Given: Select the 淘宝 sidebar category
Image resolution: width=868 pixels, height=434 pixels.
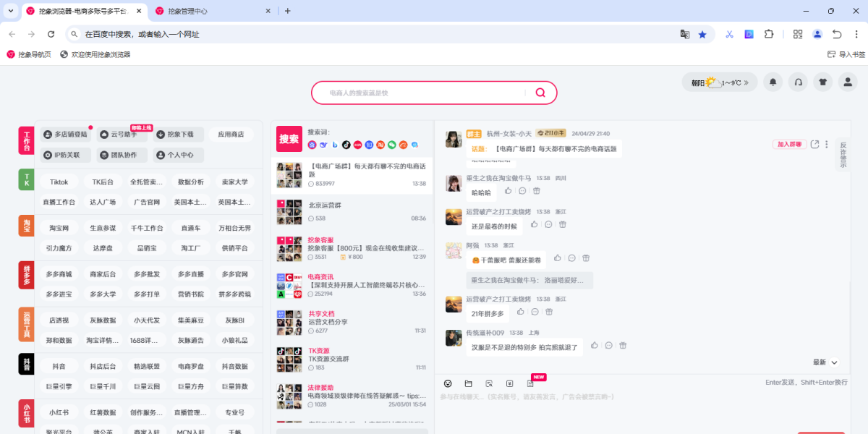Looking at the screenshot, I should click(27, 226).
